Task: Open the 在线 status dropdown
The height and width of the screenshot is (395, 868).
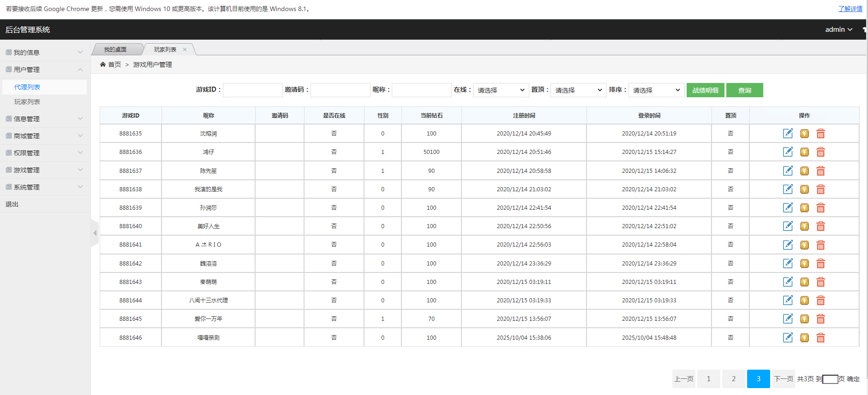Action: point(501,90)
